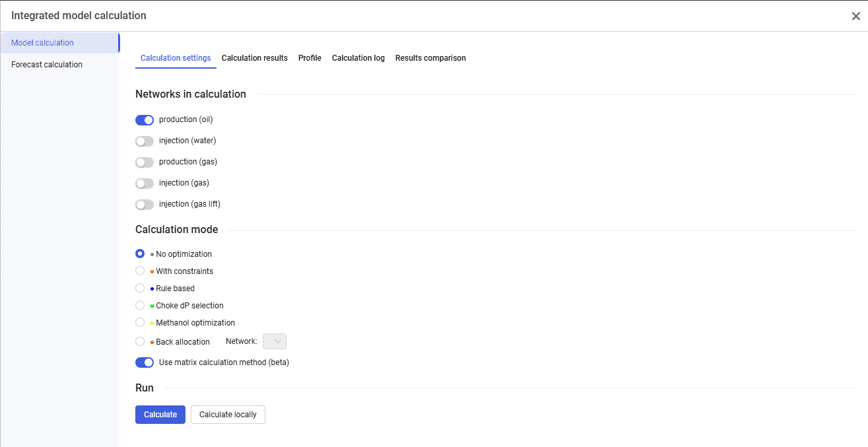Open the Calculation results tab
The width and height of the screenshot is (868, 447).
pos(255,58)
